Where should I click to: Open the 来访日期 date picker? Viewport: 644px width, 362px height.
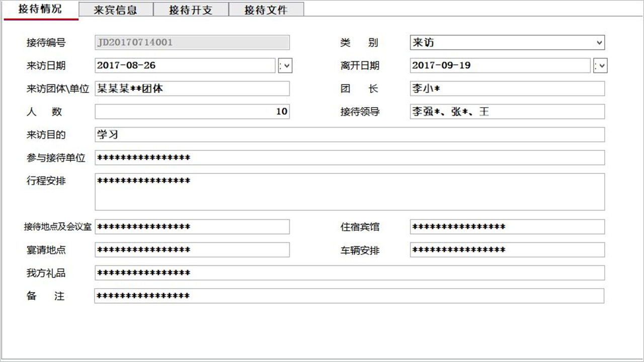[x=285, y=65]
